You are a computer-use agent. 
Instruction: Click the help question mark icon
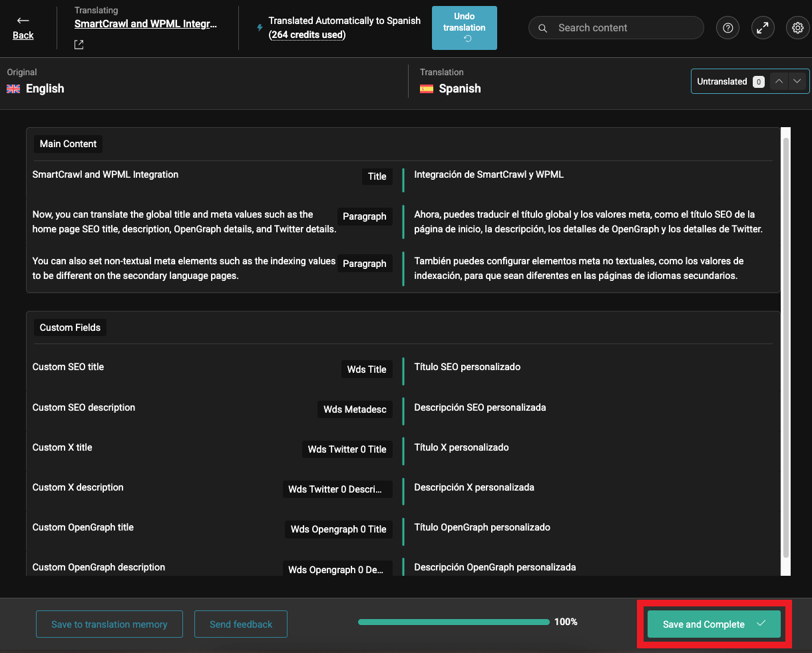(x=727, y=27)
